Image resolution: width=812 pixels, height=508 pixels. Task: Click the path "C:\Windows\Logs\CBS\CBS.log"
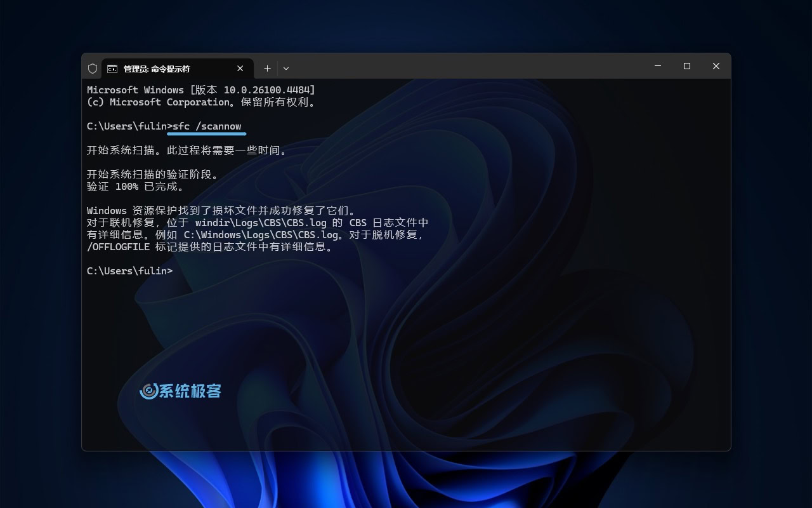pos(261,235)
